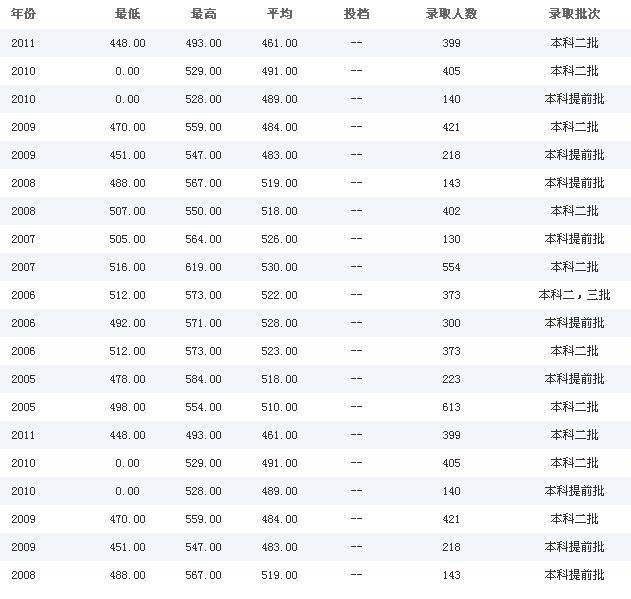Select the lowest score 507.00
631x599 pixels.
coord(128,211)
